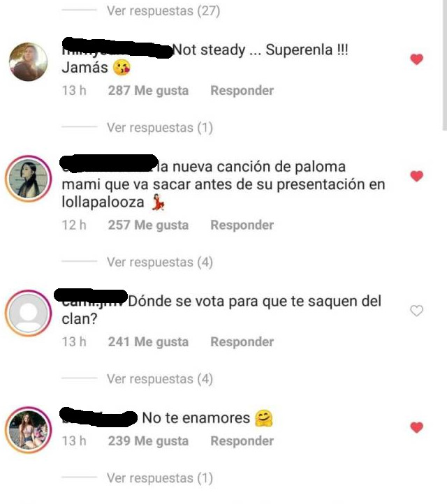447x504 pixels.
Task: Expand Ver respuestas (1) under No te enamores
Action: [x=160, y=477]
